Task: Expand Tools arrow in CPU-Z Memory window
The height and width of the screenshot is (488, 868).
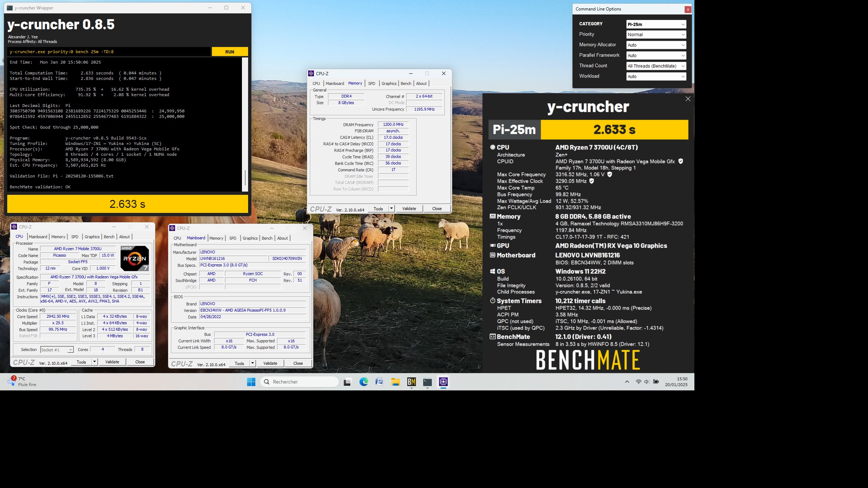Action: (391, 209)
